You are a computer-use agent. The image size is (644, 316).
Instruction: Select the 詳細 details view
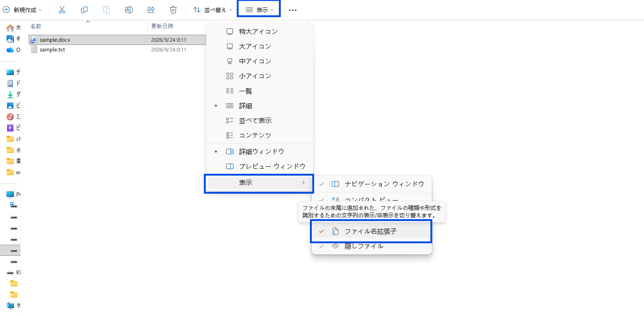(259, 106)
